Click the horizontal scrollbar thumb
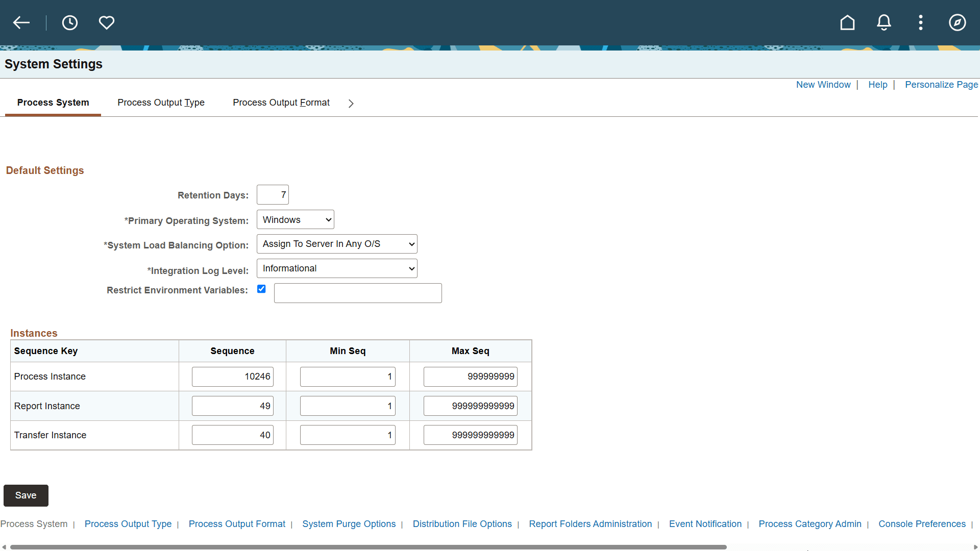Viewport: 980px width, 551px height. 368,547
